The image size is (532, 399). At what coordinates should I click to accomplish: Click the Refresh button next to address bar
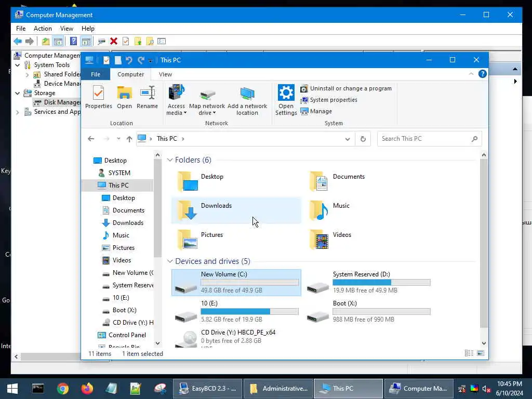pyautogui.click(x=363, y=139)
